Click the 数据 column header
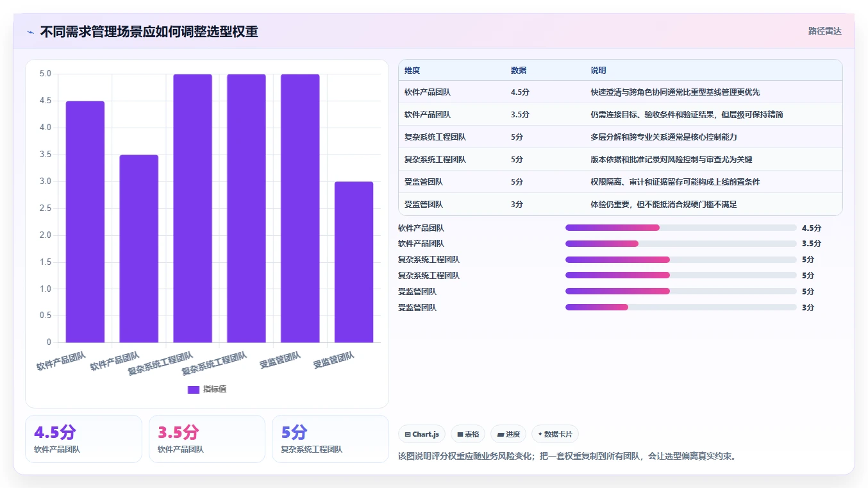This screenshot has height=488, width=868. 519,71
